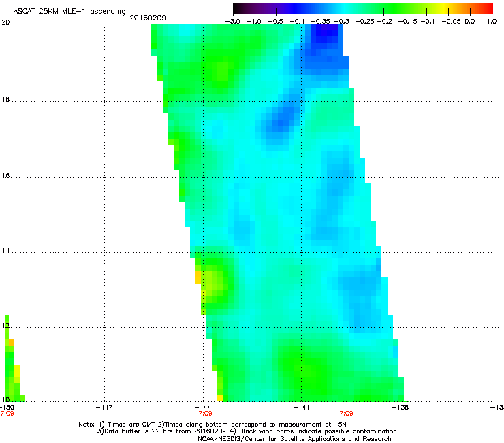Click the longitude axis label '-147'
504x443 pixels.
click(104, 408)
